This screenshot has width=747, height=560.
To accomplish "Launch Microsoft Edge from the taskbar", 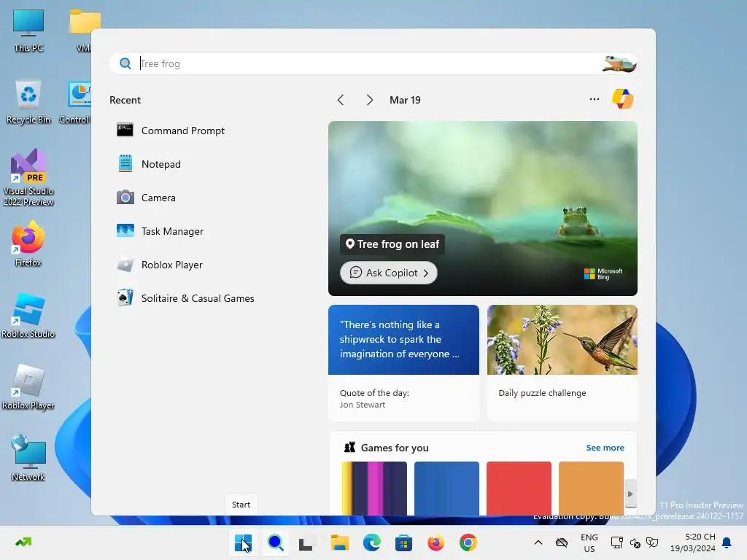I will [x=371, y=542].
